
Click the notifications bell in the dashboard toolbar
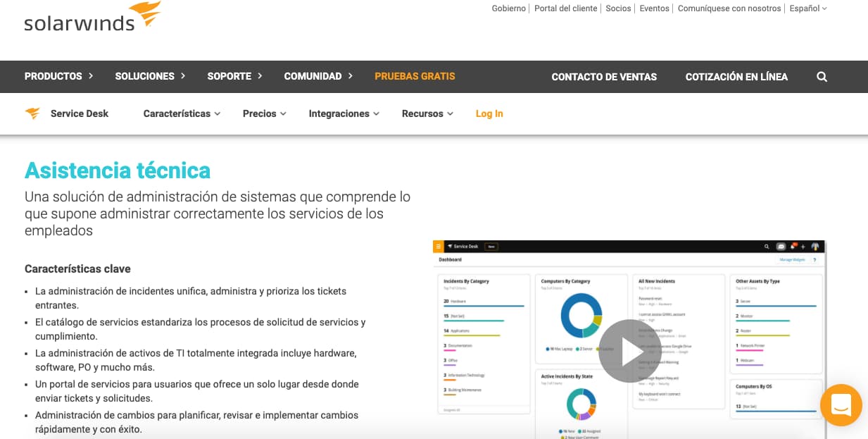[x=793, y=247]
